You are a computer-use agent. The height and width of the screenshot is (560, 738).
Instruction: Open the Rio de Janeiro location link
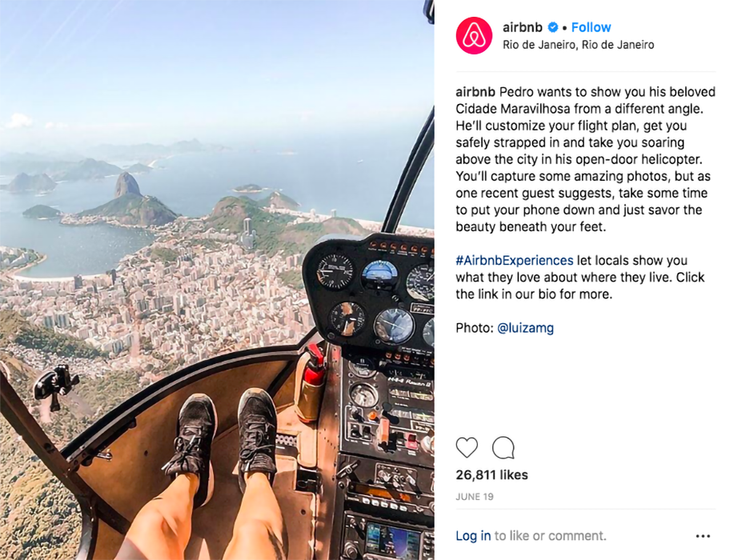[x=579, y=45]
